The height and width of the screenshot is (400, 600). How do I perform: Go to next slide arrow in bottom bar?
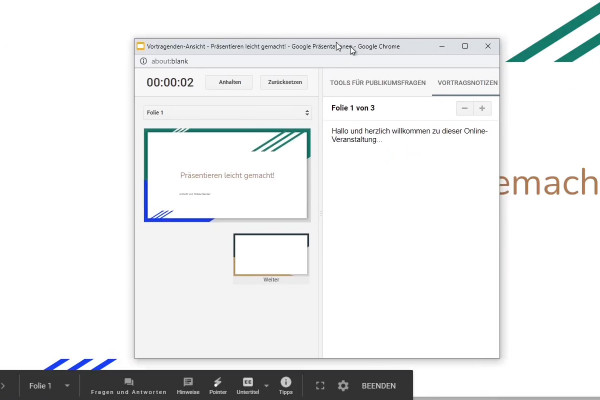3,386
